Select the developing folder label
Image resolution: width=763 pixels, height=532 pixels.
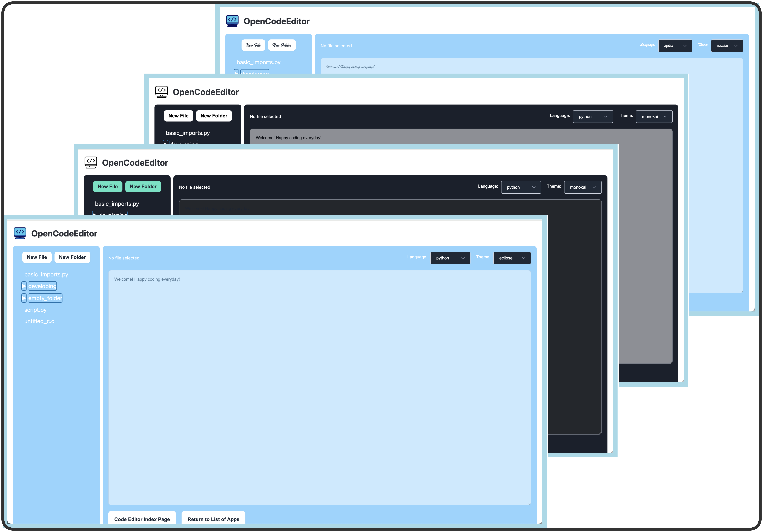(x=42, y=286)
